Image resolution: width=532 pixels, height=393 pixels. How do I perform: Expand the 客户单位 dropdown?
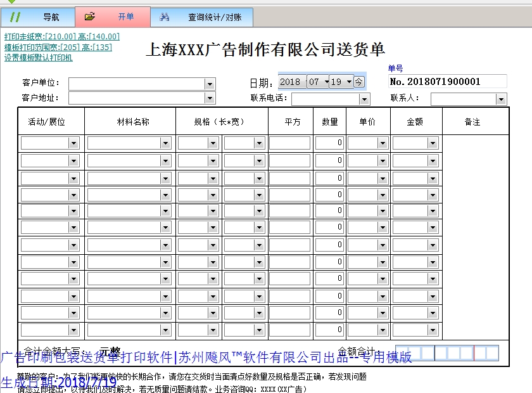click(210, 84)
